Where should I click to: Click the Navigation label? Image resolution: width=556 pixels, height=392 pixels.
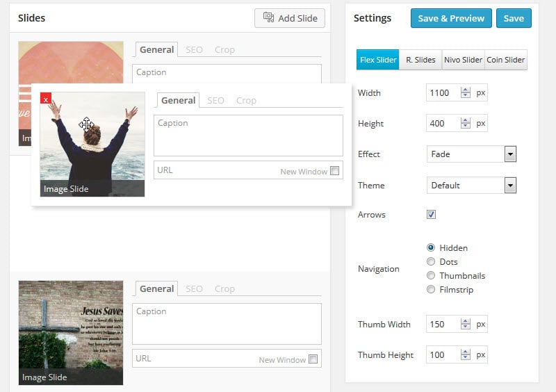[x=378, y=269]
